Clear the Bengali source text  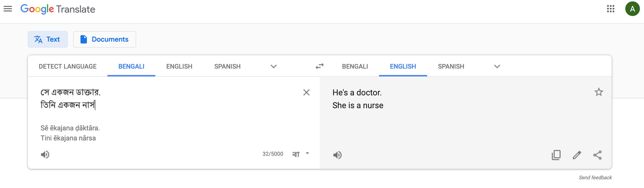click(x=306, y=92)
